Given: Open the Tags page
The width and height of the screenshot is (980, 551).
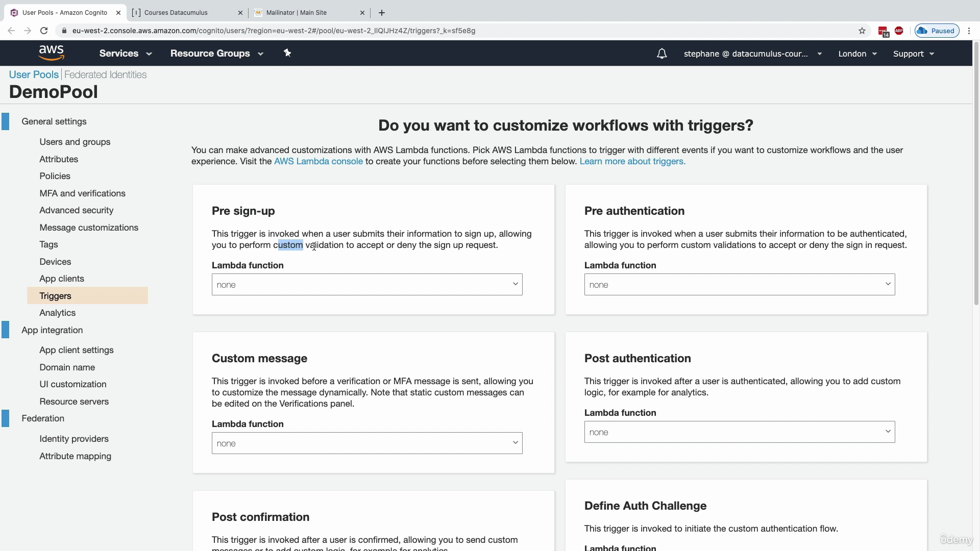Looking at the screenshot, I should click(49, 244).
